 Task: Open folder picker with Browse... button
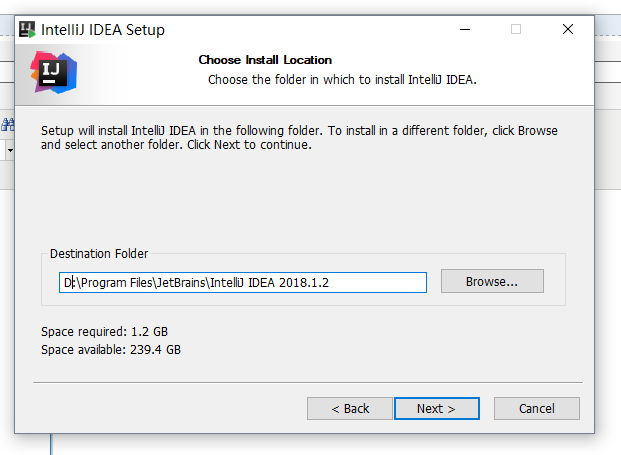(492, 282)
